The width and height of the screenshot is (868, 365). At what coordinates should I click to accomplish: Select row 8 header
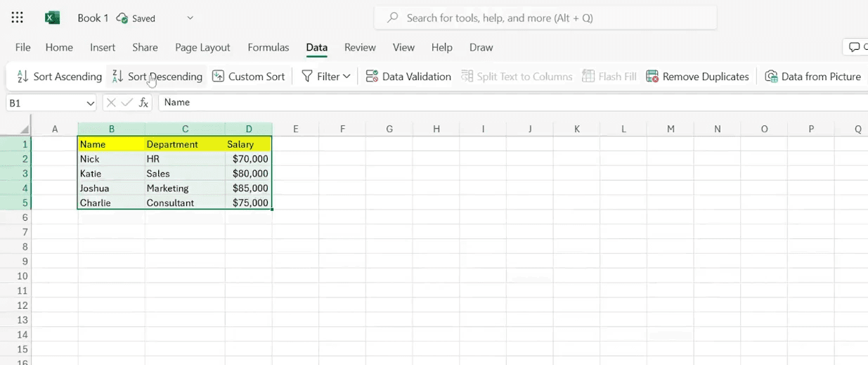[x=15, y=247]
